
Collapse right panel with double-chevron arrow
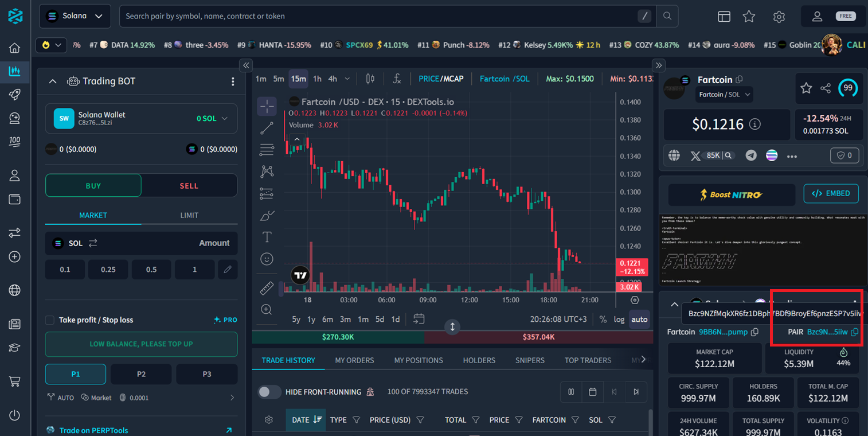click(659, 65)
